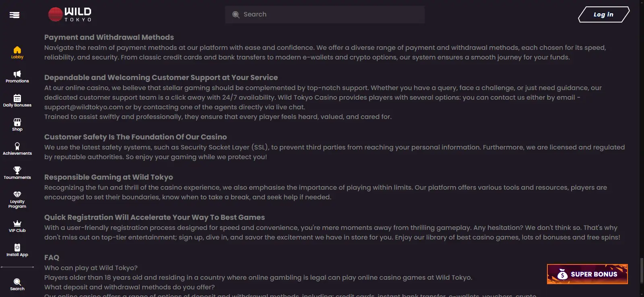644x297 pixels.
Task: Click the Wild Tokyo logo
Action: tap(70, 14)
